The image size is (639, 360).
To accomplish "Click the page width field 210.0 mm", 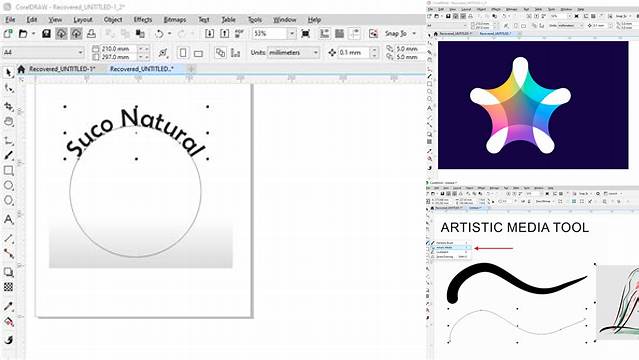I will pos(118,49).
